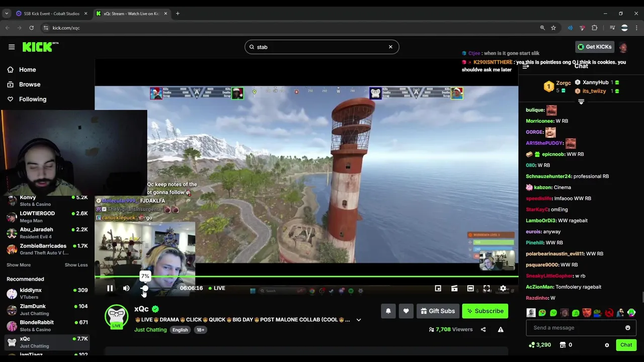
Task: Toggle mini player mode in the player controls
Action: (438, 289)
